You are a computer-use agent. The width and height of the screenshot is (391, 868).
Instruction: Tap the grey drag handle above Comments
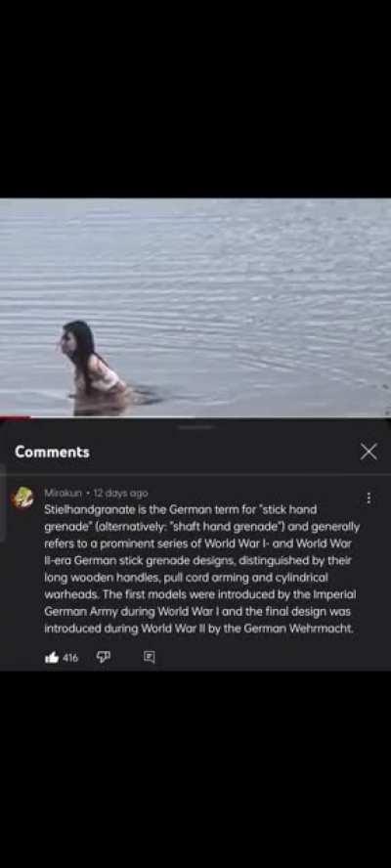[195, 427]
